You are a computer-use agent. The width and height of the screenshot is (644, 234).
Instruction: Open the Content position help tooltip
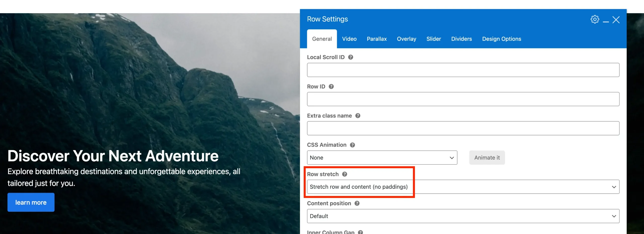[x=357, y=203]
